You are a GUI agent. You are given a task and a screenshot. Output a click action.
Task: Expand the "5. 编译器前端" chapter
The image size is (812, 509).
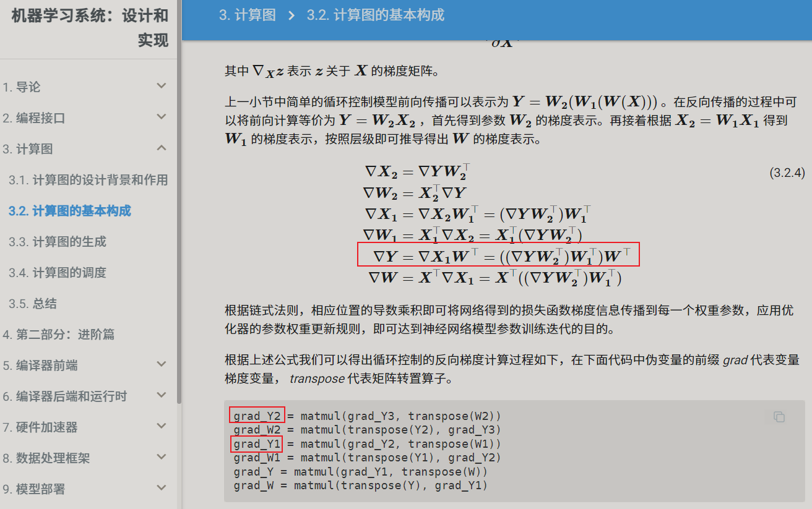coord(162,364)
